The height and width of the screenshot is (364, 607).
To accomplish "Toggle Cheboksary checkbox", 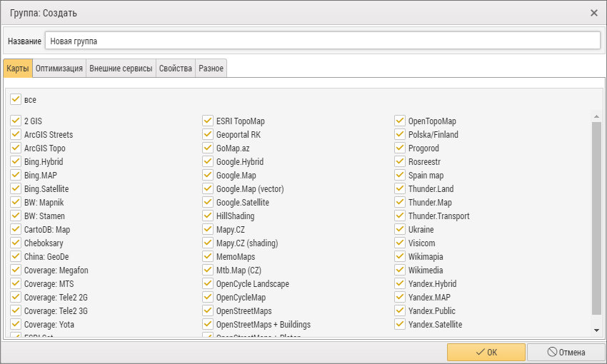I will coord(16,243).
